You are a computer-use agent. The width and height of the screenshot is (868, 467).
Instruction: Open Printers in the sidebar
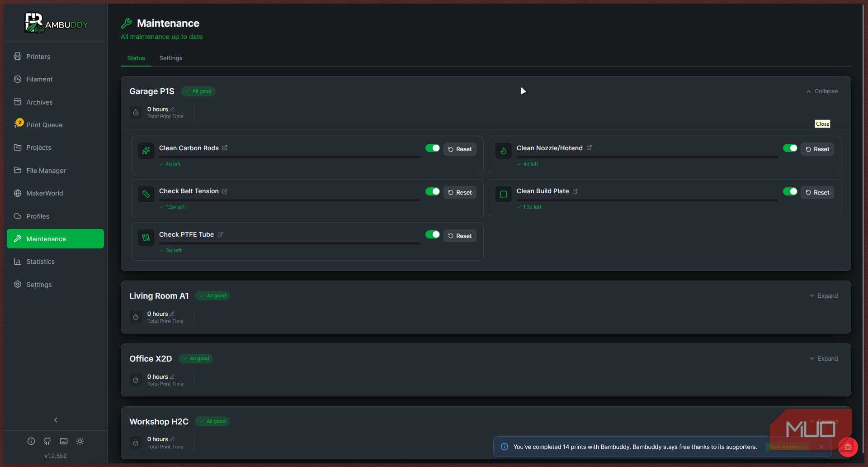coord(55,57)
